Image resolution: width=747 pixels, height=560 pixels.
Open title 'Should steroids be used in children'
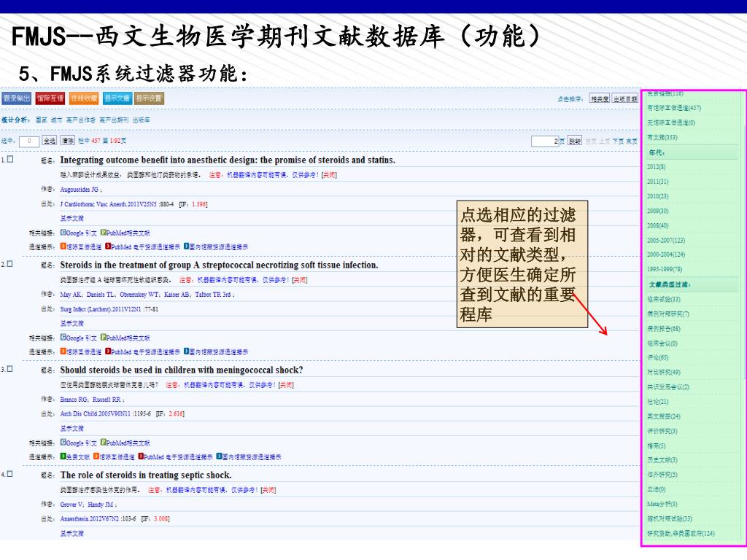point(182,370)
